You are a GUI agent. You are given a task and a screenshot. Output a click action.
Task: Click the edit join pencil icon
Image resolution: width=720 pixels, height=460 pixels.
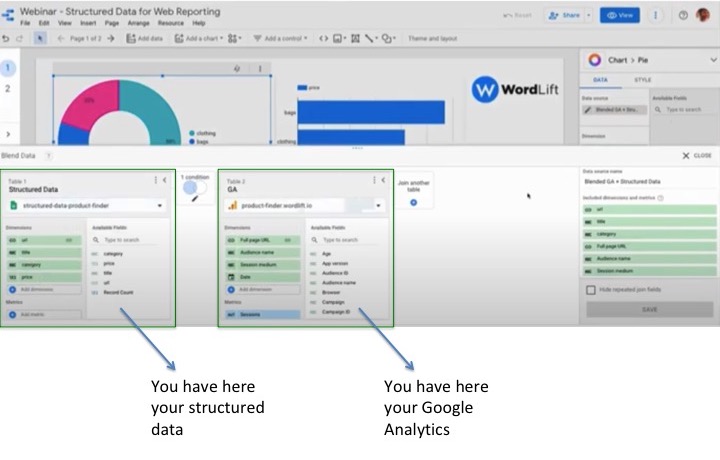click(195, 198)
